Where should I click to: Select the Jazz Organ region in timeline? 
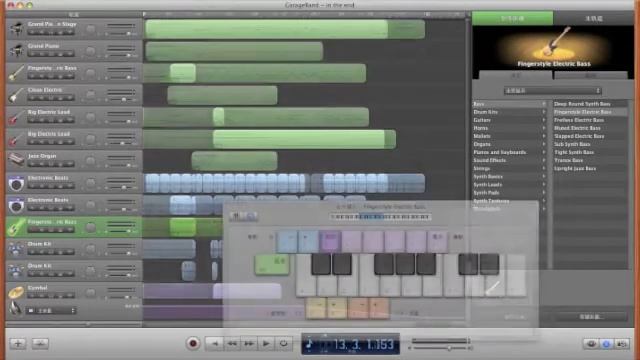point(234,161)
